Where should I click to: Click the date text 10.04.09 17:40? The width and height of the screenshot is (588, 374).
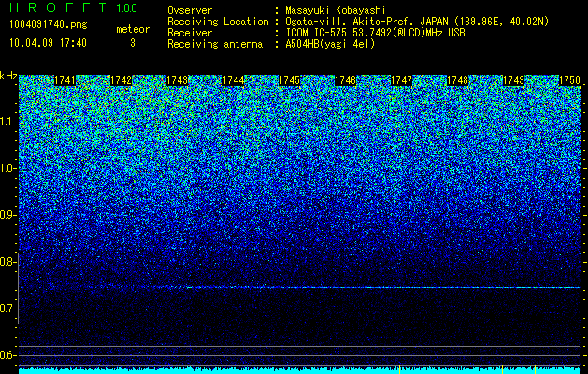tap(48, 43)
